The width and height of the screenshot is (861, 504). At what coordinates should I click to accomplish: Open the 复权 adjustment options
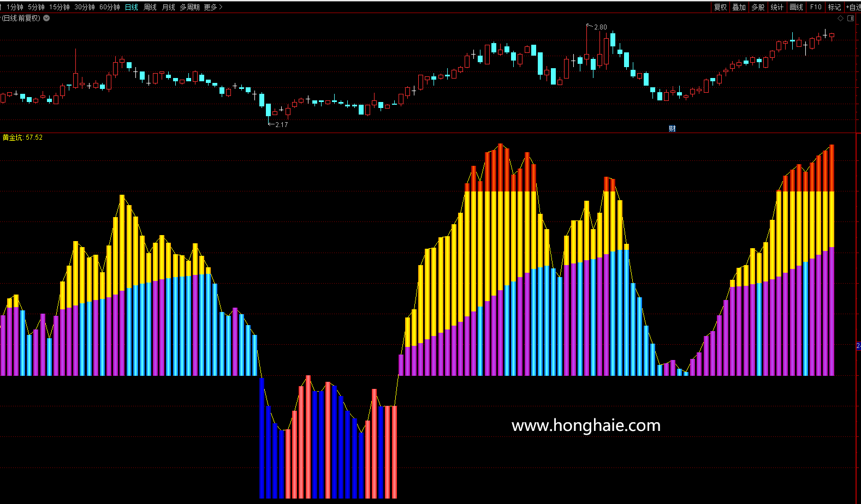[x=721, y=7]
